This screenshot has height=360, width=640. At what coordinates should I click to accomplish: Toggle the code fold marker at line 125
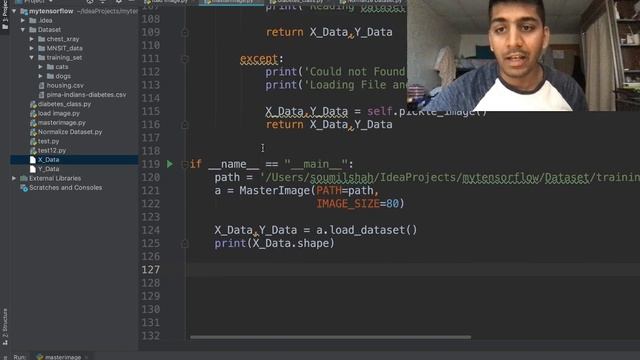tap(184, 243)
